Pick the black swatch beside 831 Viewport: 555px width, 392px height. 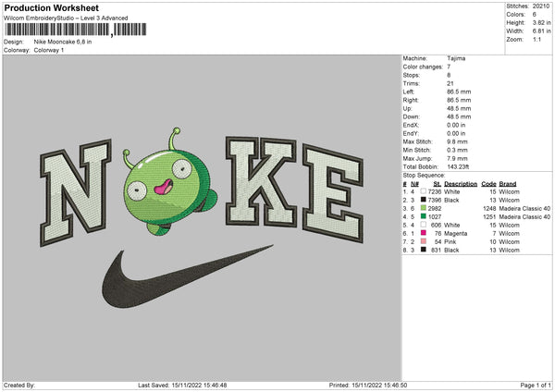pos(424,250)
